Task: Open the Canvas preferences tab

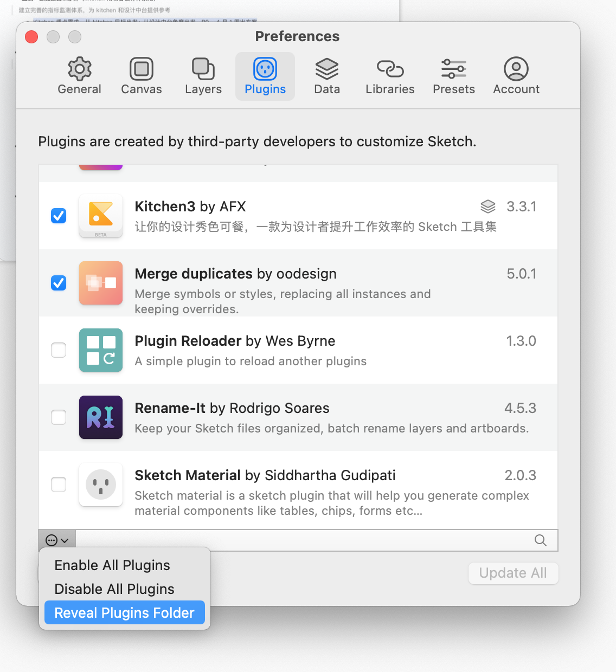Action: [x=142, y=76]
